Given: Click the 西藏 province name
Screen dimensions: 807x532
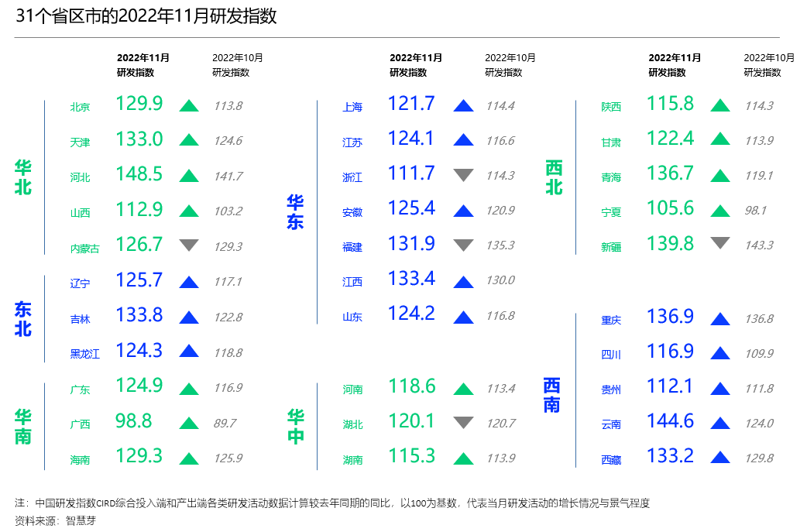Looking at the screenshot, I should point(611,459).
